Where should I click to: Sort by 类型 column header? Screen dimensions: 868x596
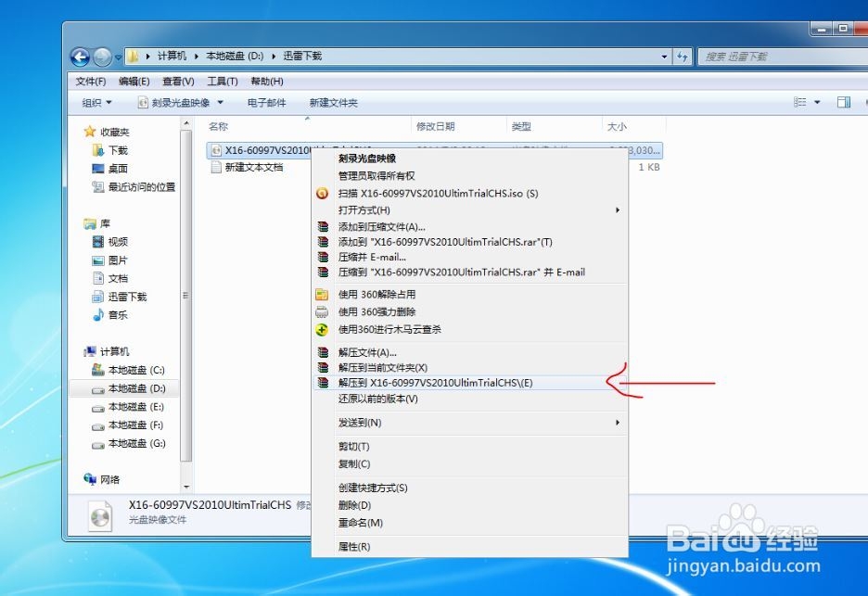tap(555, 126)
